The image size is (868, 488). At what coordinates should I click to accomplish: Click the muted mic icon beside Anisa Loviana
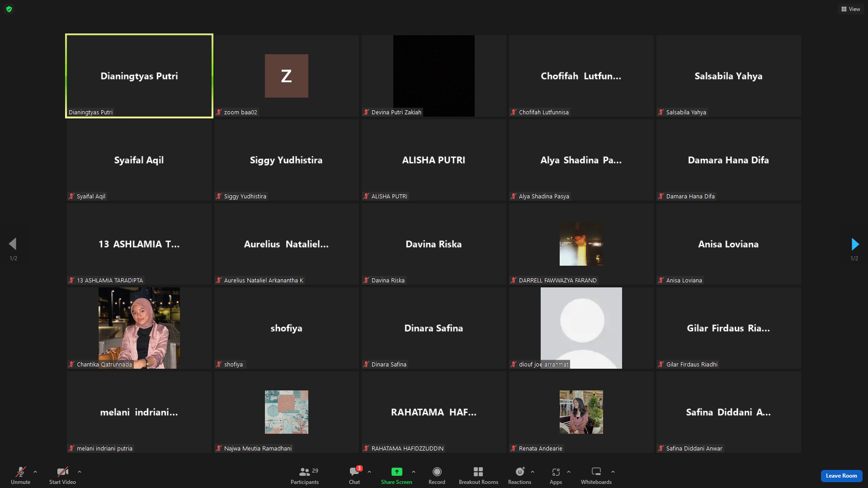(661, 280)
